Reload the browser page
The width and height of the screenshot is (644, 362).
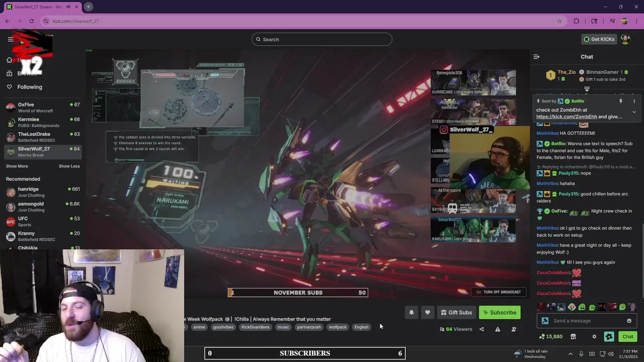point(32,21)
